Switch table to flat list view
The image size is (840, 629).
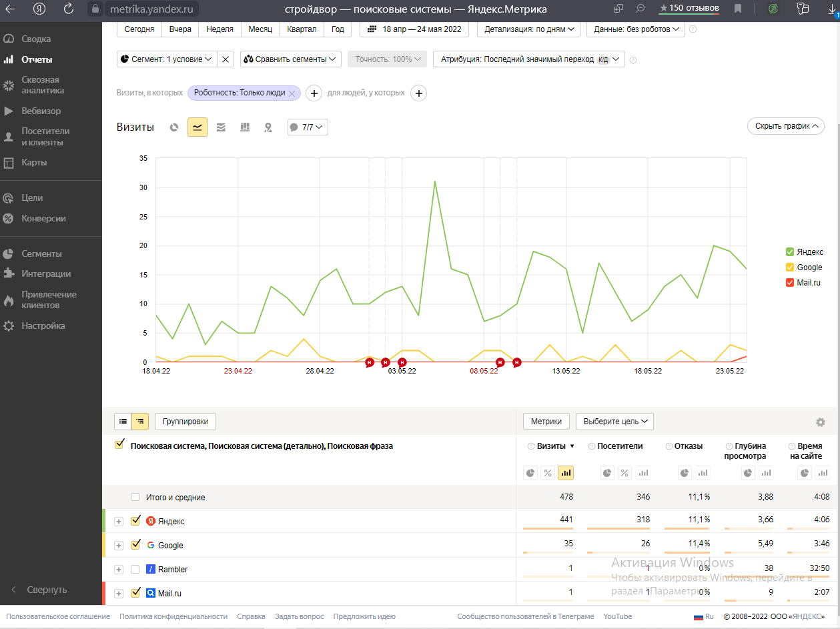(x=123, y=422)
